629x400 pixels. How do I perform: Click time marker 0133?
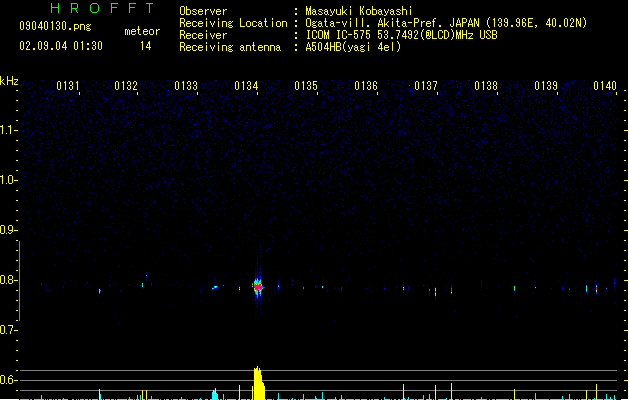pyautogui.click(x=186, y=86)
